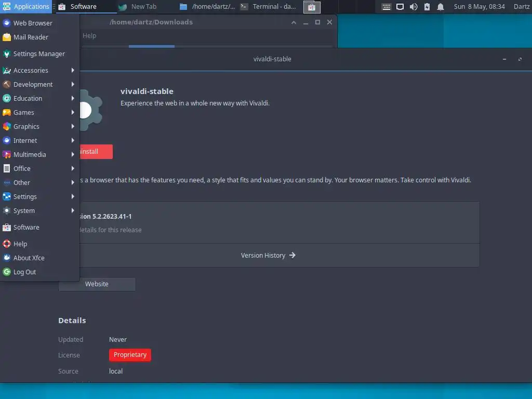Click the Office document icon
This screenshot has height=399, width=532.
pyautogui.click(x=6, y=168)
